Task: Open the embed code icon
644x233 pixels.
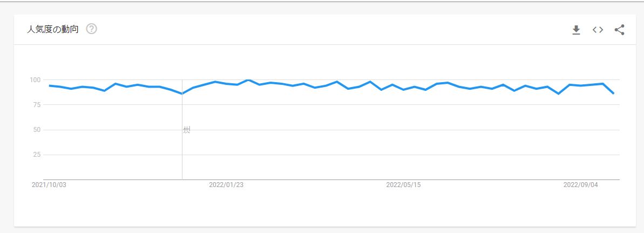Action: (598, 30)
